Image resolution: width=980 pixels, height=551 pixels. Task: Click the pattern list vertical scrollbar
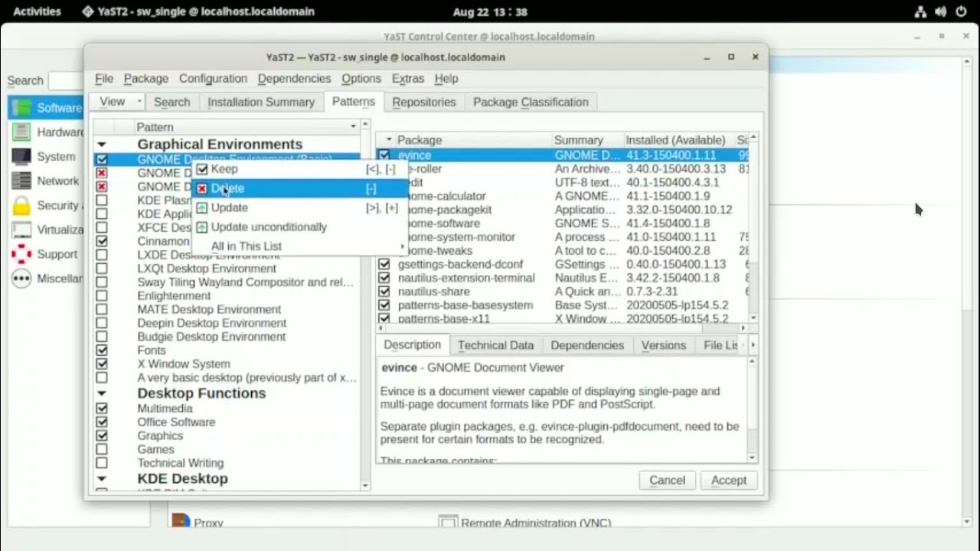tap(365, 305)
